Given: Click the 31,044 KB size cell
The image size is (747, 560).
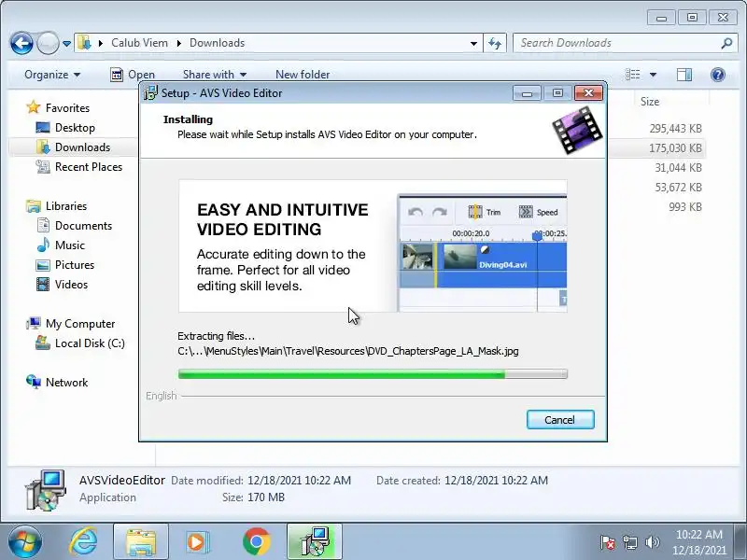Looking at the screenshot, I should click(678, 168).
